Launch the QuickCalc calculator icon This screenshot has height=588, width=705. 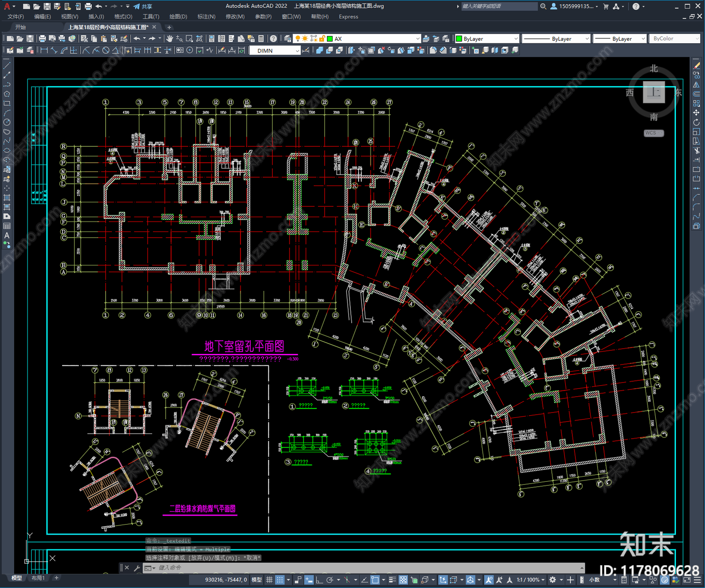pyautogui.click(x=261, y=39)
